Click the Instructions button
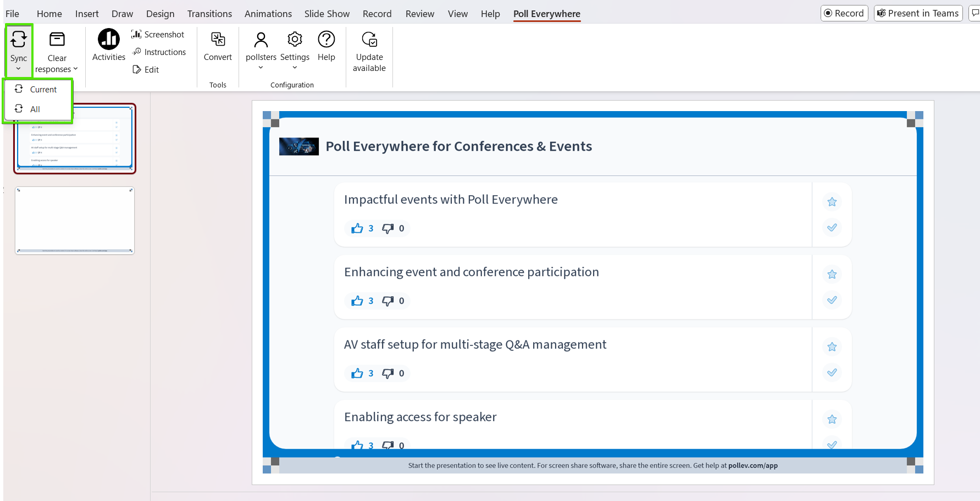Image resolution: width=980 pixels, height=501 pixels. tap(159, 52)
